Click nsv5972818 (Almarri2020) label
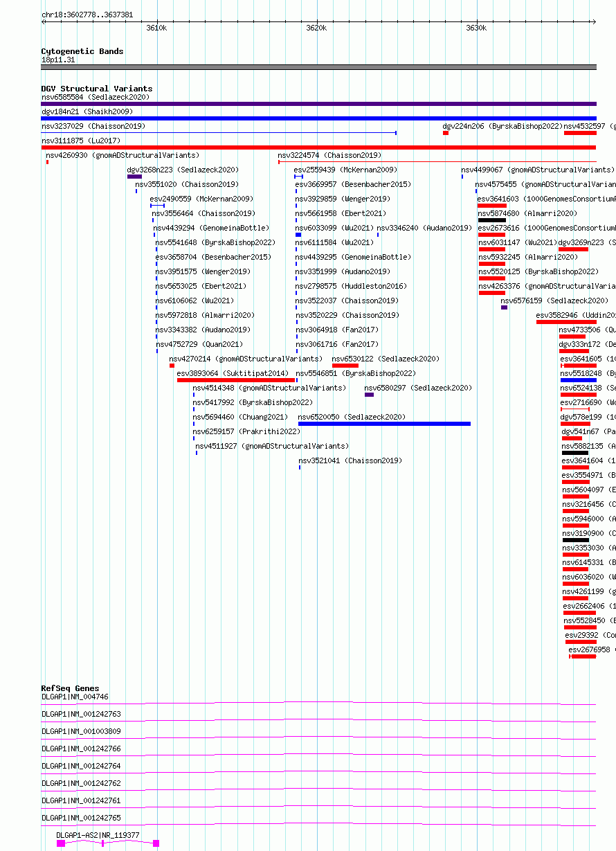This screenshot has width=616, height=851. [x=205, y=315]
